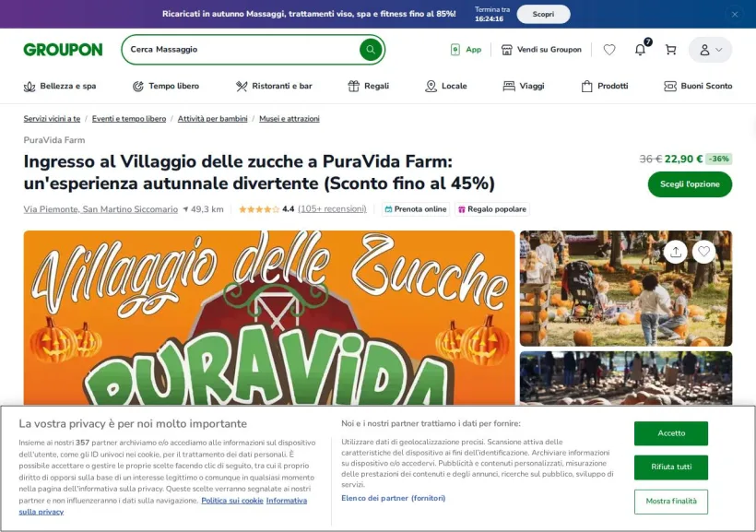Open Locale category
This screenshot has width=756, height=532.
446,87
